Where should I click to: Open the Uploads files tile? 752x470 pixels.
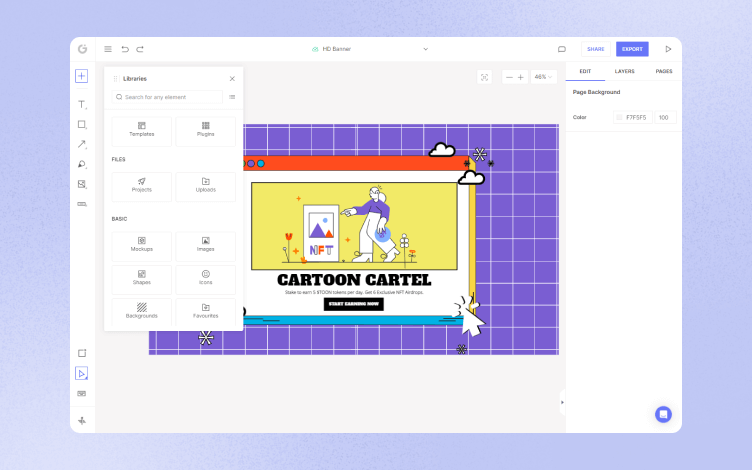click(x=205, y=187)
